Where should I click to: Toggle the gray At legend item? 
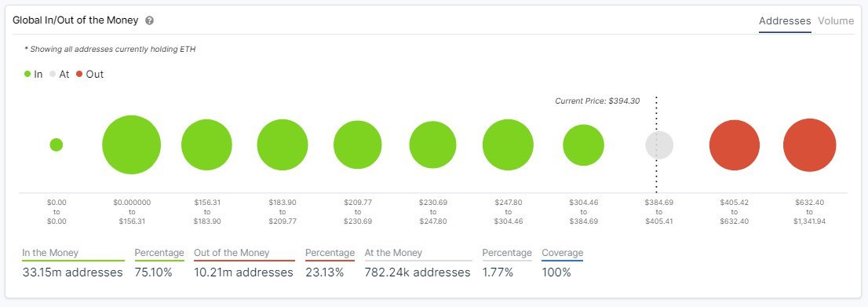(x=59, y=75)
